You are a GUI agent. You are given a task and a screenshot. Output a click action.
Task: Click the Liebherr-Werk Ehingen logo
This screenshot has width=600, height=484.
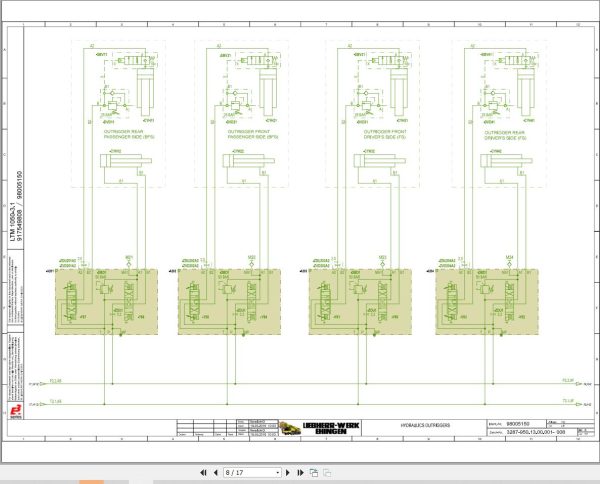[x=331, y=428]
